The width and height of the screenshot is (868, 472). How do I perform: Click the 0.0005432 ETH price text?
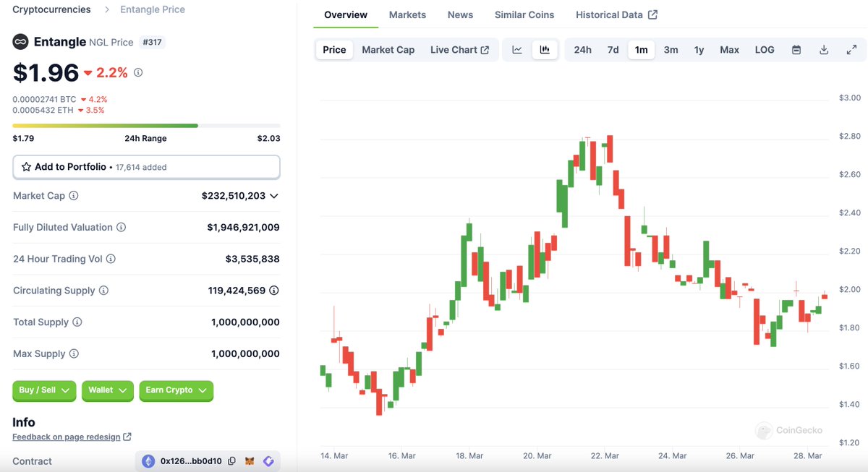click(43, 110)
